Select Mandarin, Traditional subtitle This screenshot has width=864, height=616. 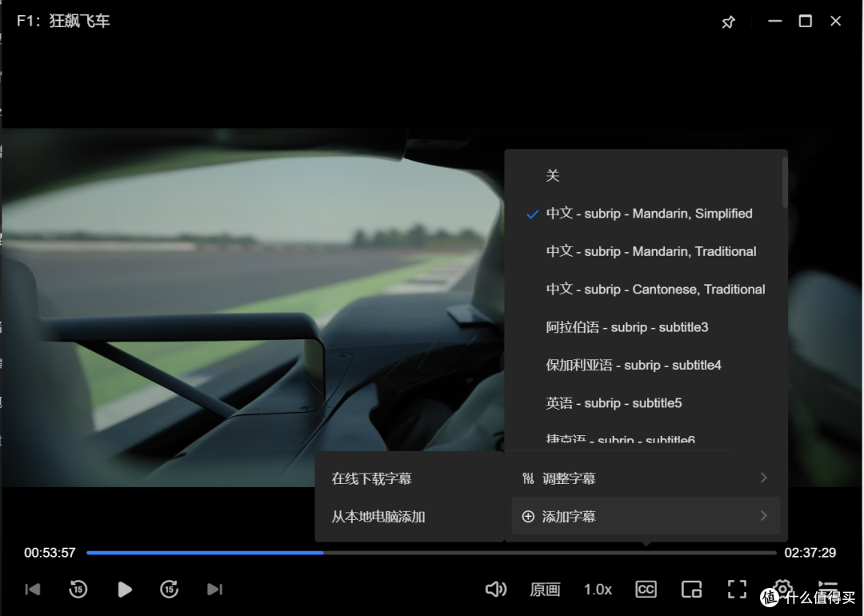click(646, 251)
